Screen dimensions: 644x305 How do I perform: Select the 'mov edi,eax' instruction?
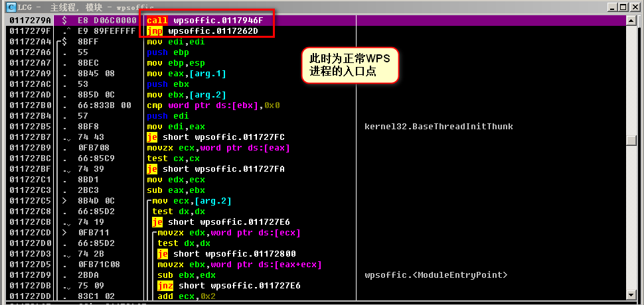coord(175,127)
